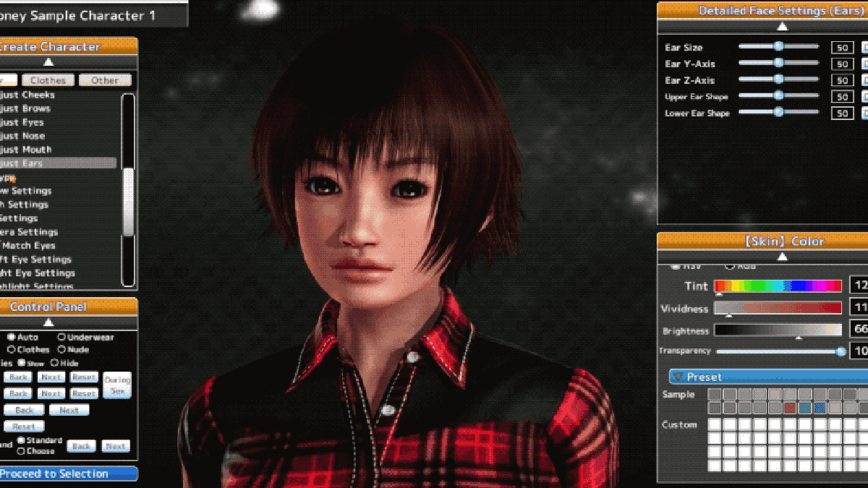This screenshot has height=488, width=868.
Task: Select the Choose radio option
Action: click(21, 451)
